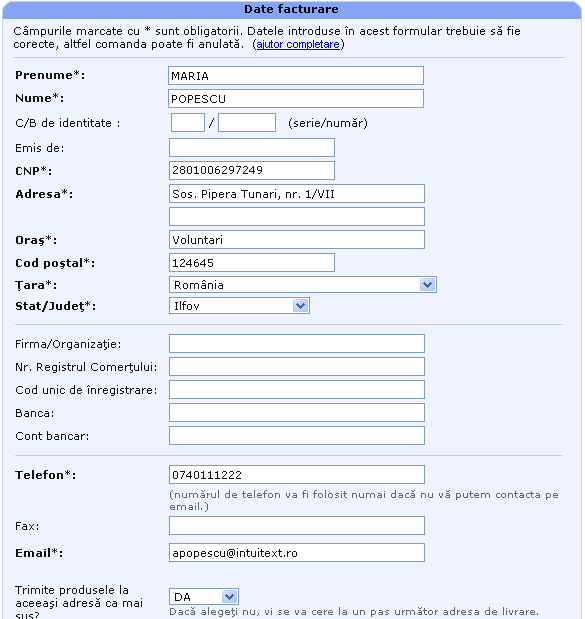
Task: Select the CNP number field
Action: [252, 171]
